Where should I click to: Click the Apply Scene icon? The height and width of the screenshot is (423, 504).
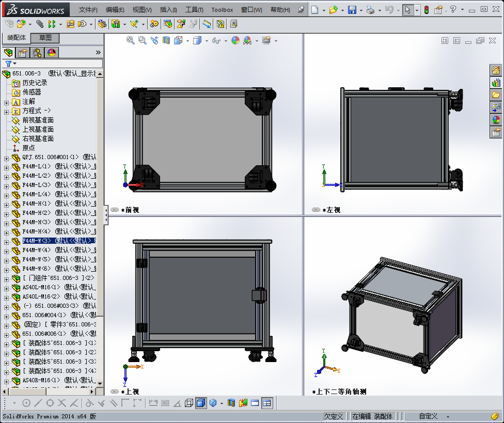[247, 40]
